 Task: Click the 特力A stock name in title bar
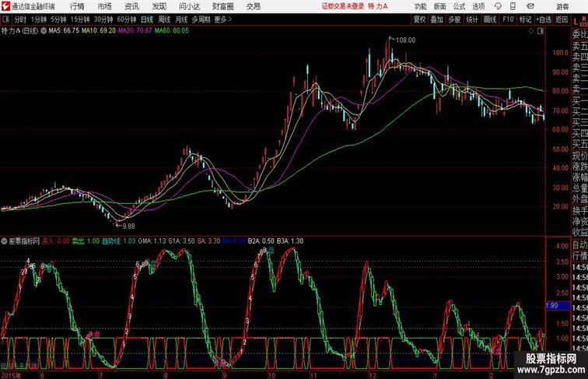(378, 6)
